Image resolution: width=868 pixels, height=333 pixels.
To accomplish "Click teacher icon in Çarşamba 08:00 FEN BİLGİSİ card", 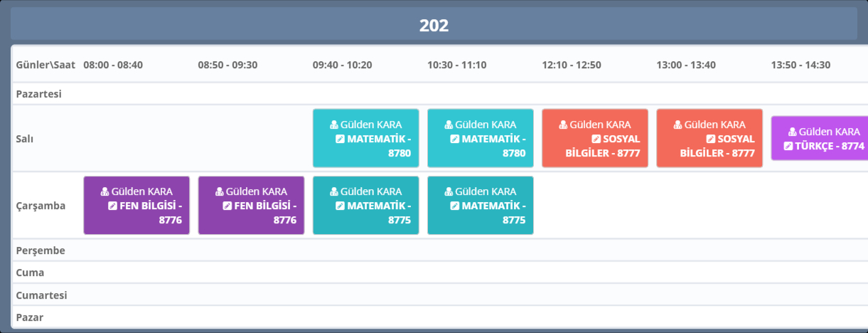I will point(105,191).
